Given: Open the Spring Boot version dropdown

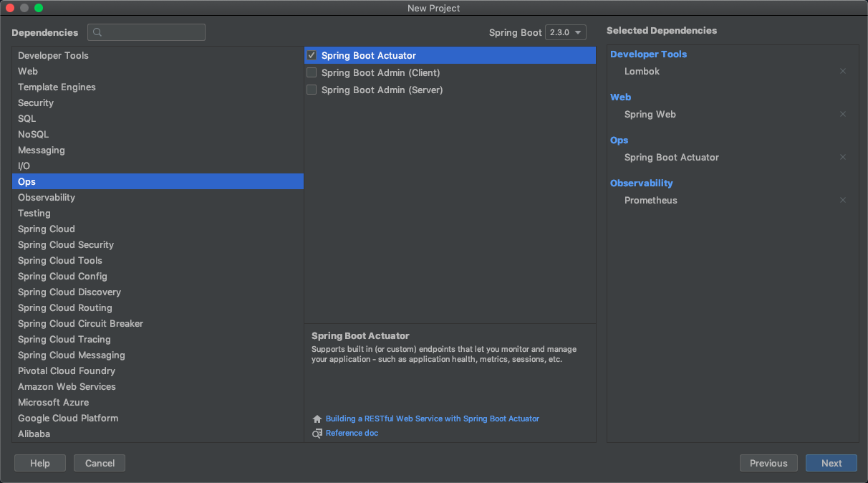Looking at the screenshot, I should coord(566,32).
